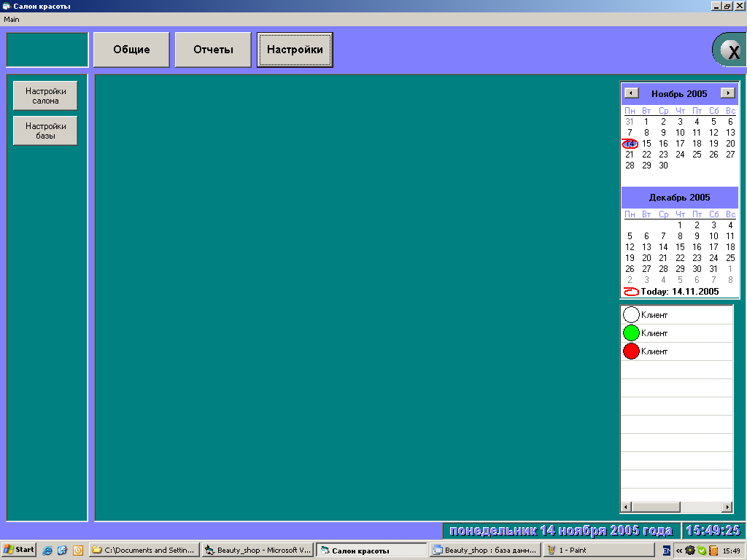Switch to Салон красоты taskbar button
This screenshot has width=747, height=560.
pyautogui.click(x=371, y=550)
